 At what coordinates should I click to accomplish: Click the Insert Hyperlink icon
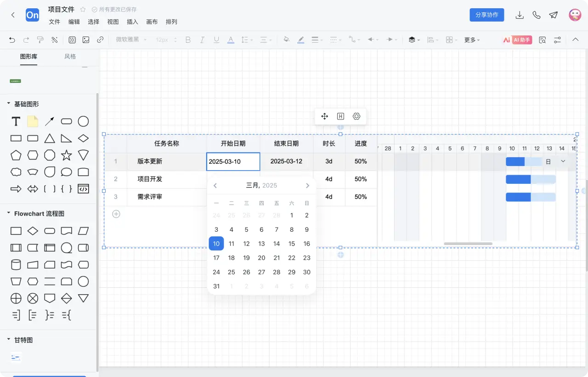click(101, 40)
